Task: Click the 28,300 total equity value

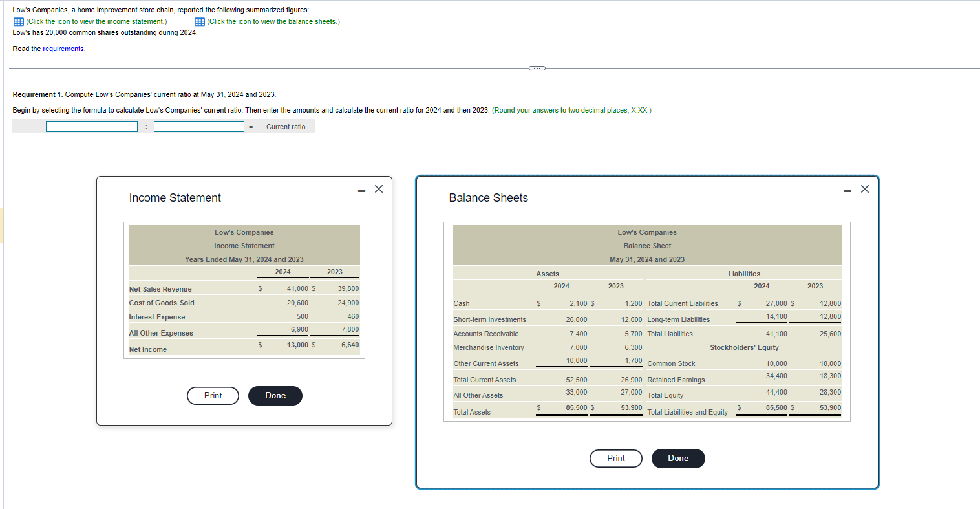Action: click(x=830, y=392)
